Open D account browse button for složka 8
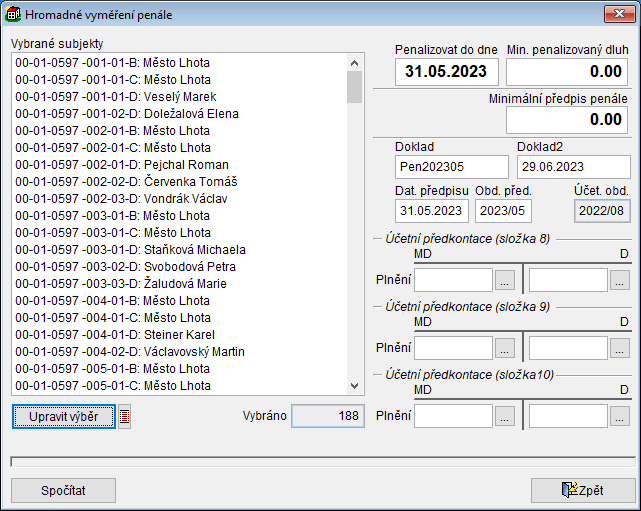Viewport: 641px width, 511px height. click(620, 280)
